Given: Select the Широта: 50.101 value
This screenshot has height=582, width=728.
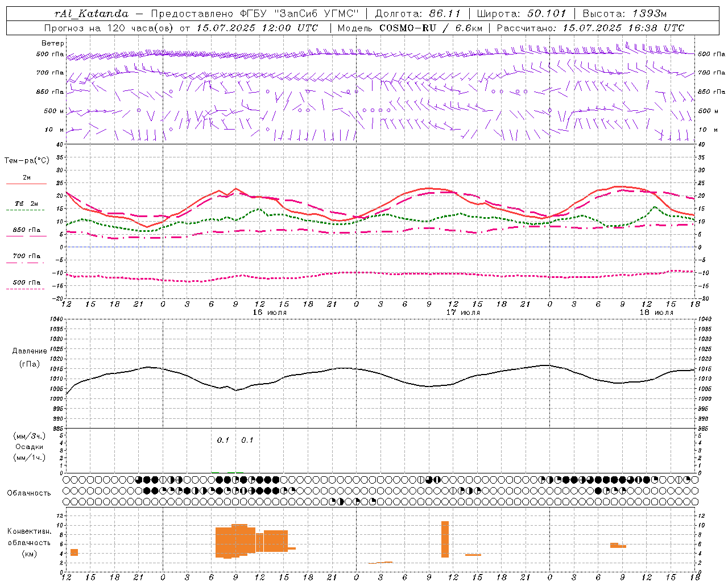Looking at the screenshot, I should 522,14.
